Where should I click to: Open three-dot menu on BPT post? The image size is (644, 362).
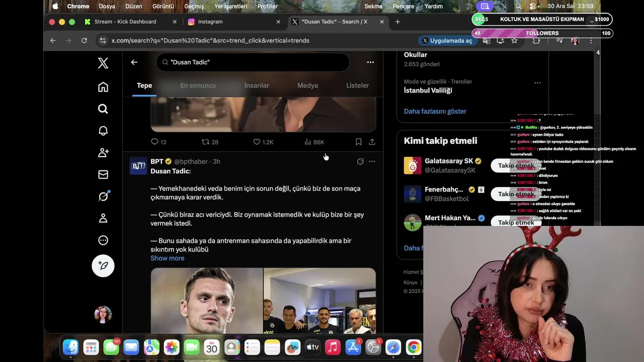pyautogui.click(x=372, y=161)
